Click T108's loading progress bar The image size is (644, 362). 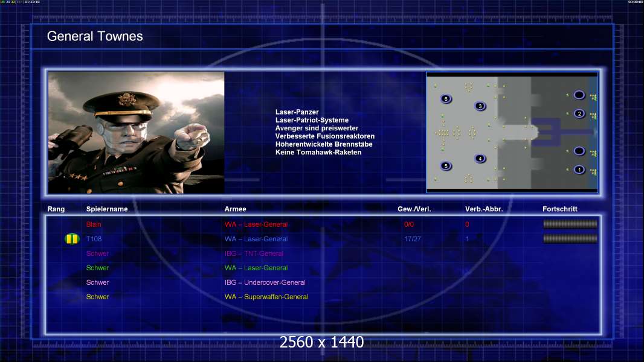pos(570,238)
